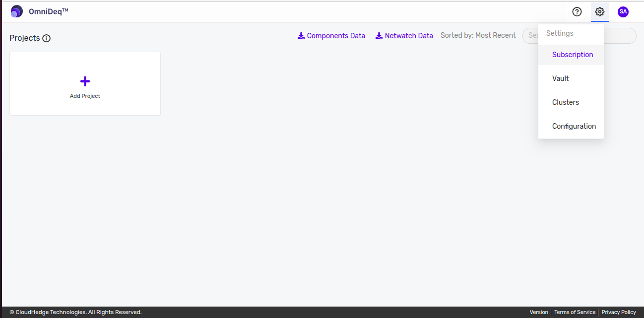
Task: Click the settings gear icon
Action: [x=600, y=11]
